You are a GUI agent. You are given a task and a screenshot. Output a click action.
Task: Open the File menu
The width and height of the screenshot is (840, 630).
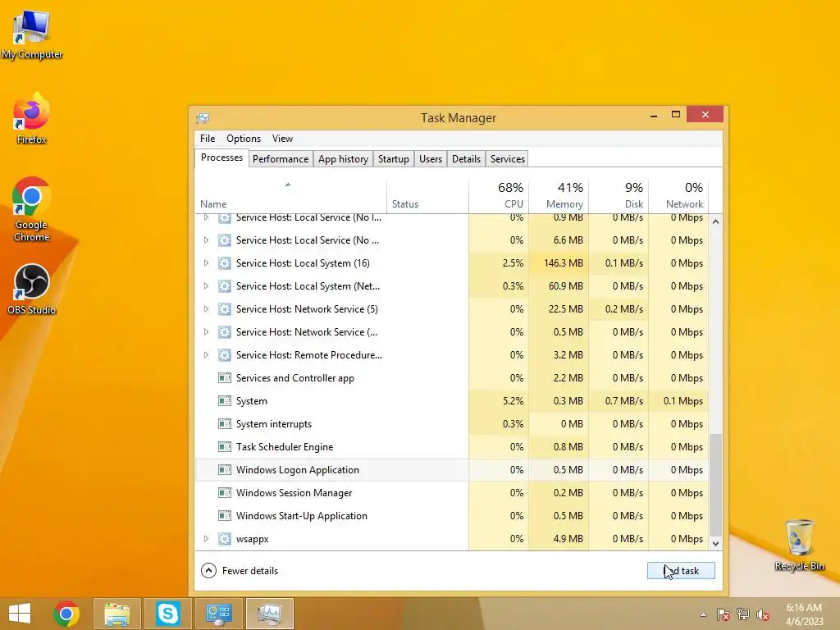(x=208, y=139)
